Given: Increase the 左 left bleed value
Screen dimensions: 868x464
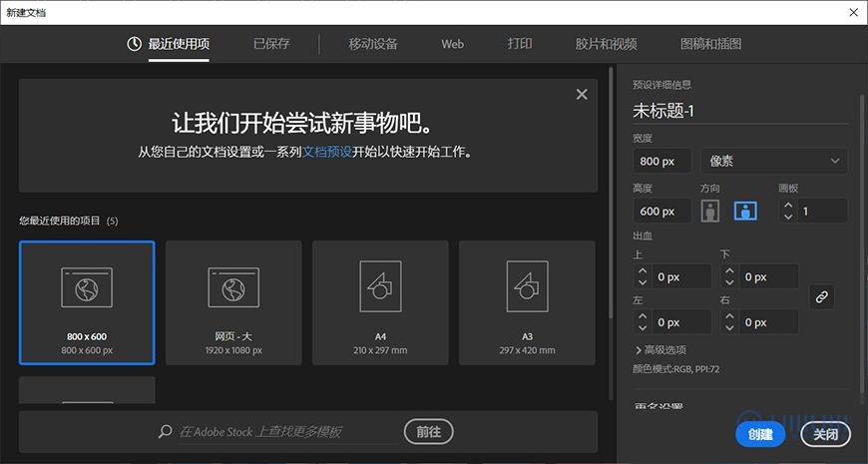Looking at the screenshot, I should [x=643, y=316].
